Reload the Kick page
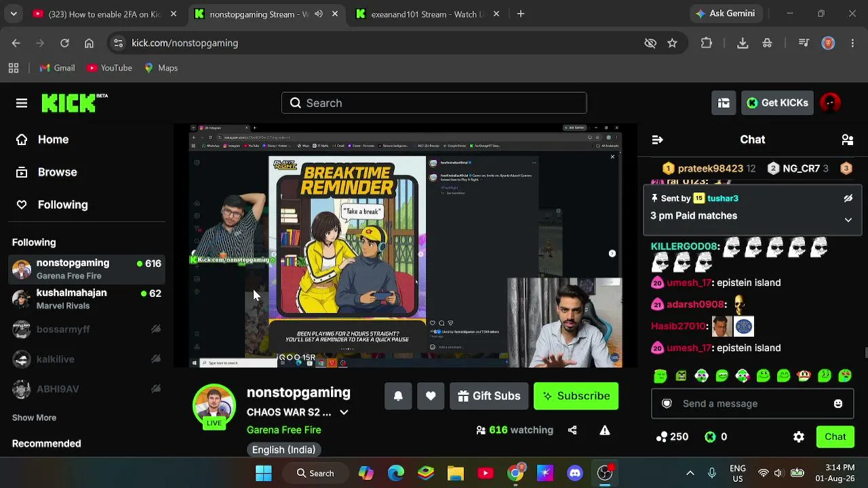 tap(64, 43)
